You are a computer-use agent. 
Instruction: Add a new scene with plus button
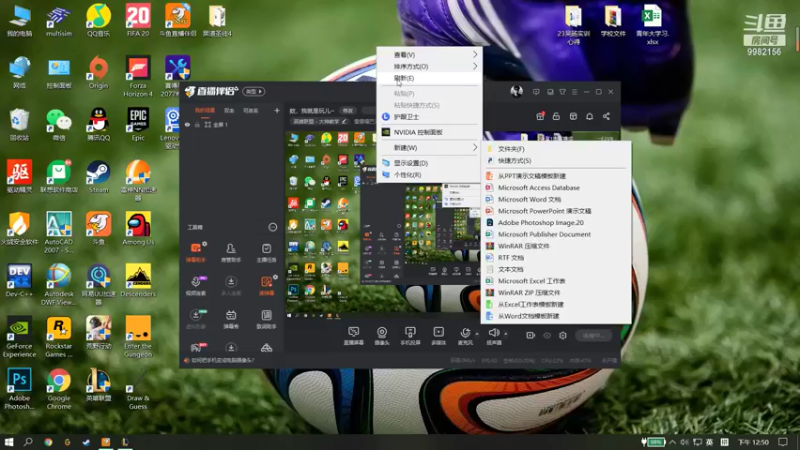tap(277, 110)
